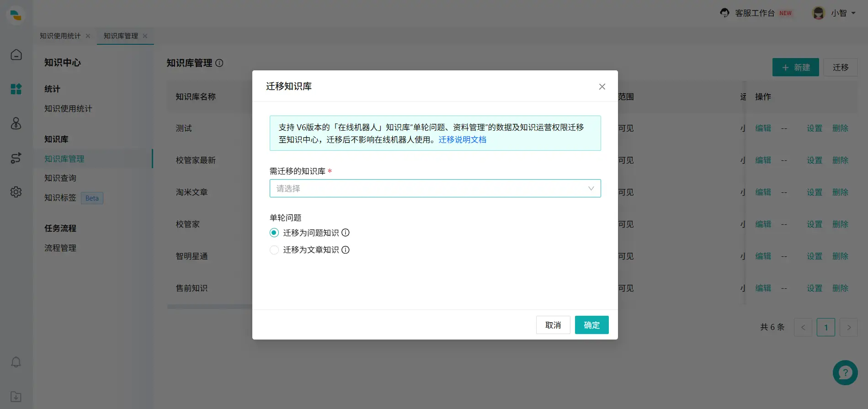
Task: Click the 确定 button in the dialog
Action: click(x=591, y=325)
